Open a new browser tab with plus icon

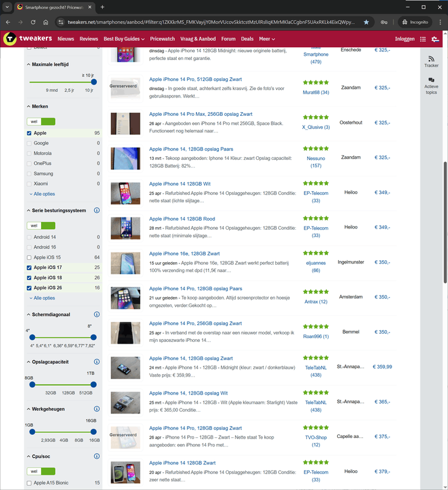(102, 7)
